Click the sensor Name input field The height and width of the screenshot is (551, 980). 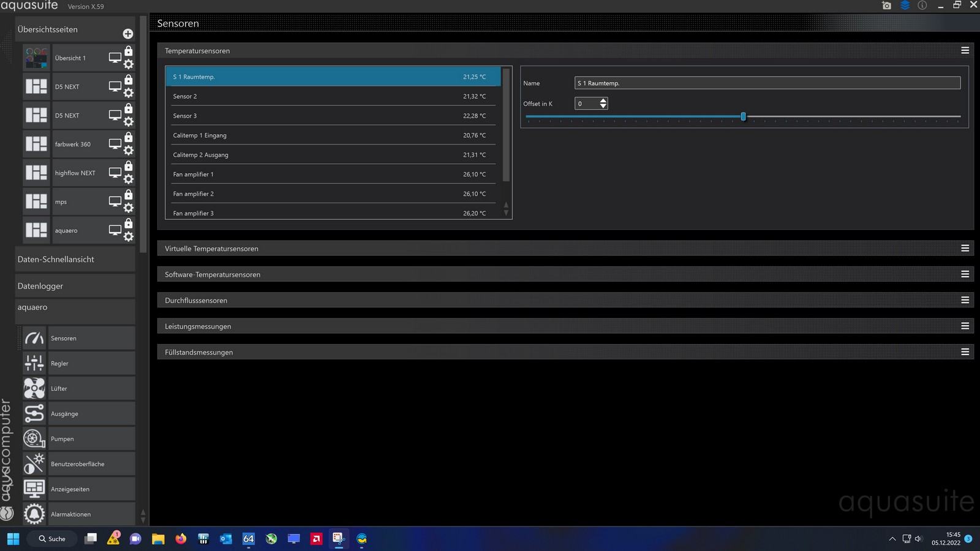(x=767, y=83)
